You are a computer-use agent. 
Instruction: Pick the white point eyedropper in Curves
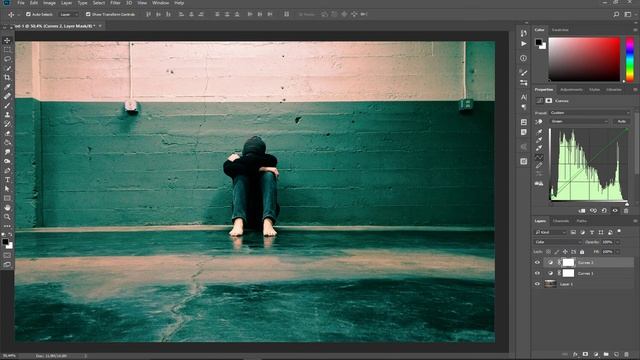[539, 148]
